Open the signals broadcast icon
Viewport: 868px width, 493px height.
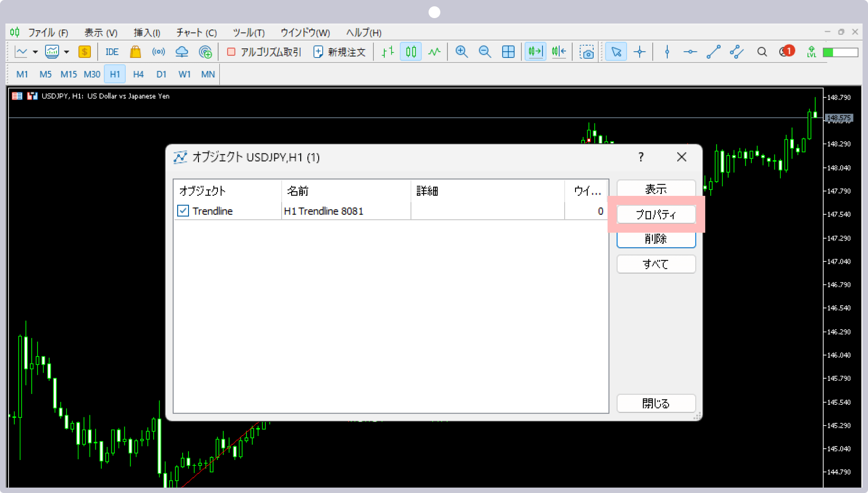pos(159,52)
